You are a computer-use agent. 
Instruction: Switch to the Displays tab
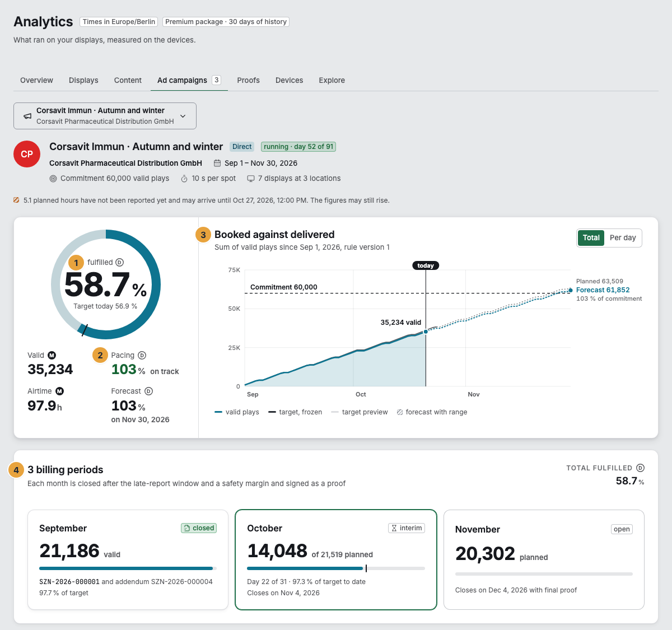click(x=83, y=80)
